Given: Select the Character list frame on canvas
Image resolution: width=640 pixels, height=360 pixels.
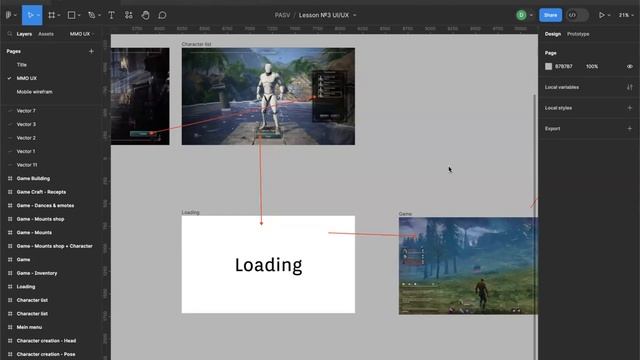Looking at the screenshot, I should (x=268, y=96).
